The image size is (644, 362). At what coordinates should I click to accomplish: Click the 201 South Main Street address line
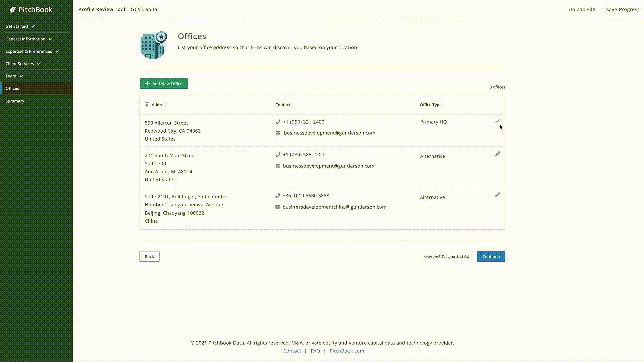(170, 156)
